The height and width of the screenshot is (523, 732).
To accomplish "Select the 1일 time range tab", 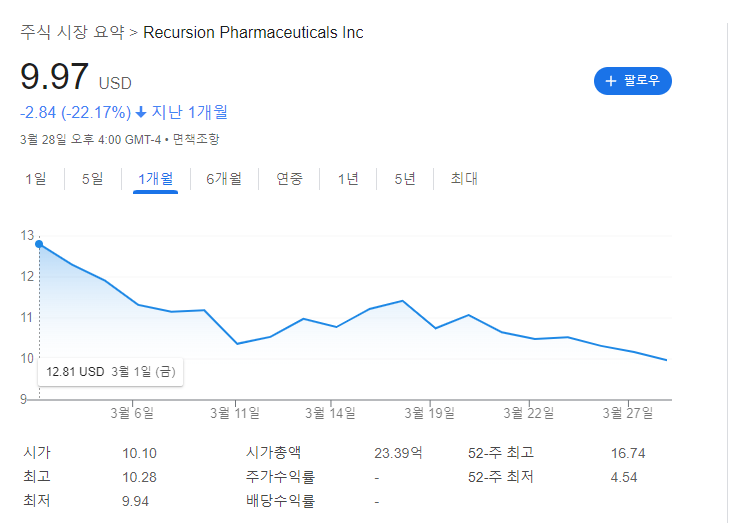I will point(35,178).
